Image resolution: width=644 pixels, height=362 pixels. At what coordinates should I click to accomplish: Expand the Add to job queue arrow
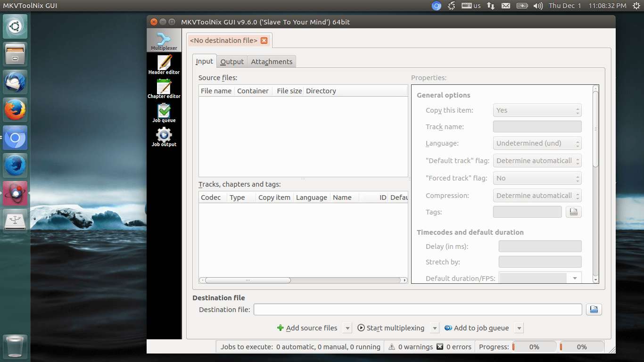[519, 328]
